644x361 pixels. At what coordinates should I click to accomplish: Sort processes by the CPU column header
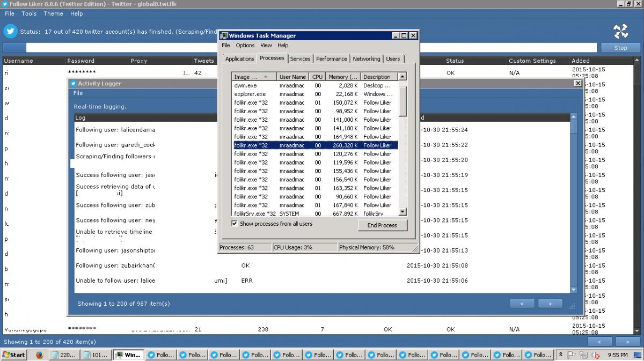(x=317, y=77)
